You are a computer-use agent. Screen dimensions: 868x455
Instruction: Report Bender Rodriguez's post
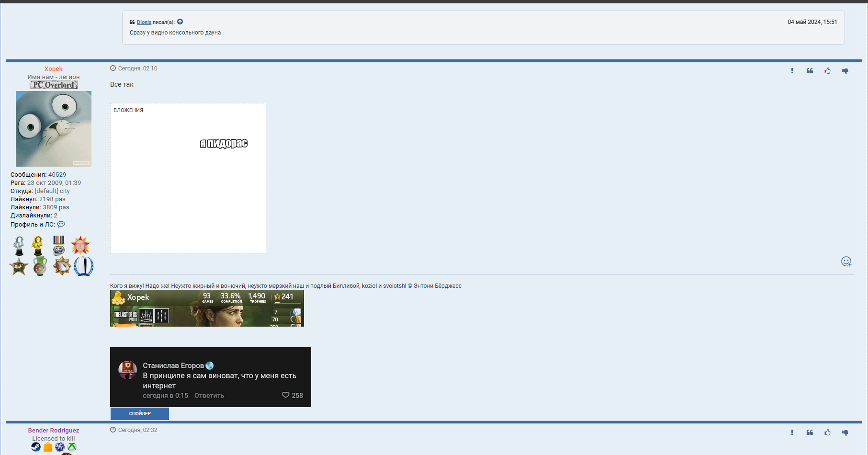coord(792,432)
